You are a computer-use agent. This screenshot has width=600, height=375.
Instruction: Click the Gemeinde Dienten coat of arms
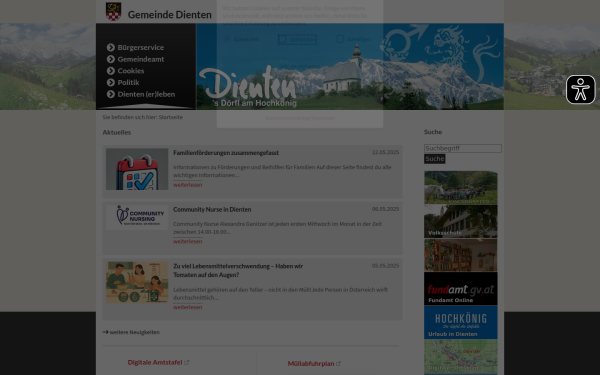[x=113, y=11]
